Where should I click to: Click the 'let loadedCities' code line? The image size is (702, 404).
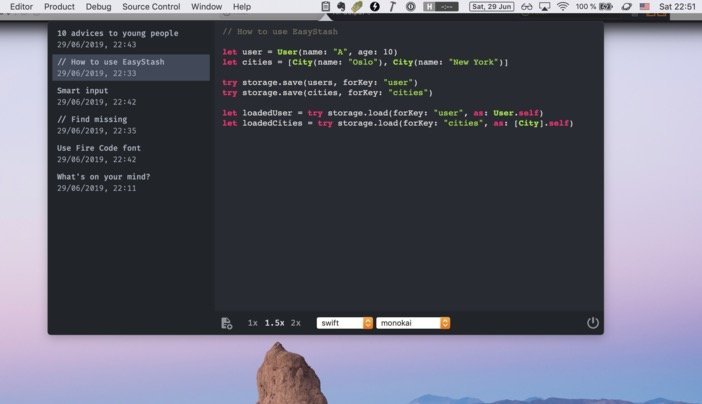tap(398, 123)
